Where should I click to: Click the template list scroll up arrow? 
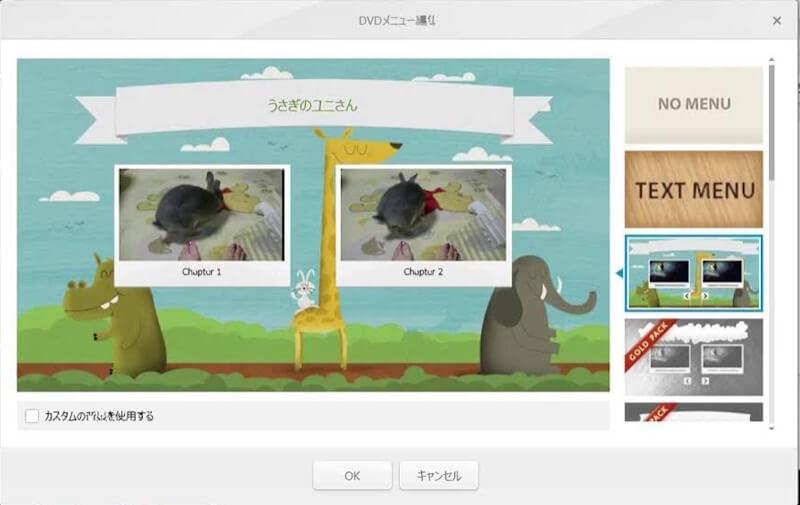pos(771,62)
